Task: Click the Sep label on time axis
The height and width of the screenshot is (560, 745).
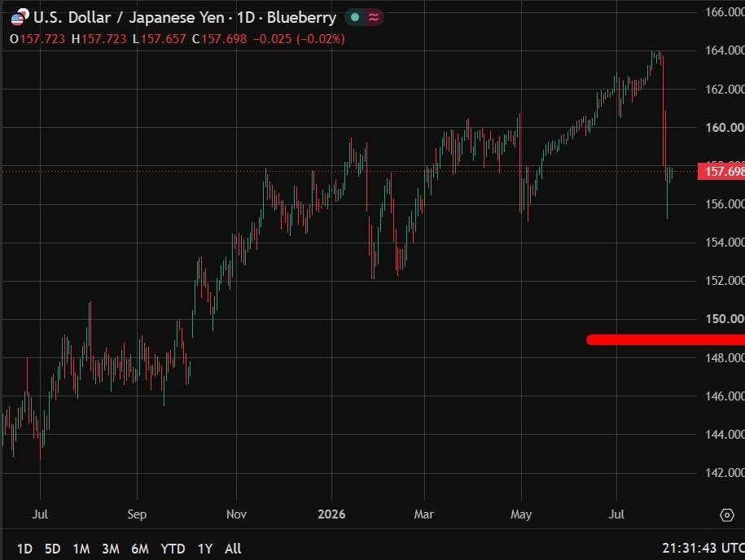Action: (137, 514)
